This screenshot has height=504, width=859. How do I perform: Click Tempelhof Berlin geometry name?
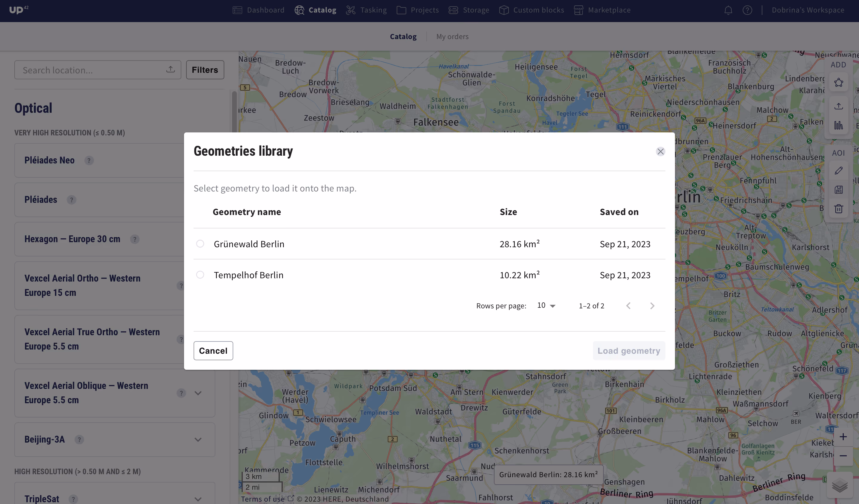point(248,275)
